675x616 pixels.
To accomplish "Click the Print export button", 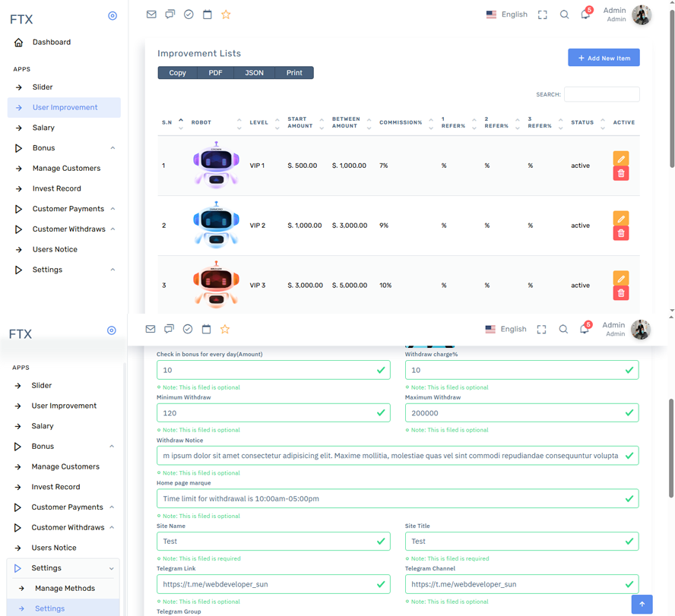I will 294,73.
